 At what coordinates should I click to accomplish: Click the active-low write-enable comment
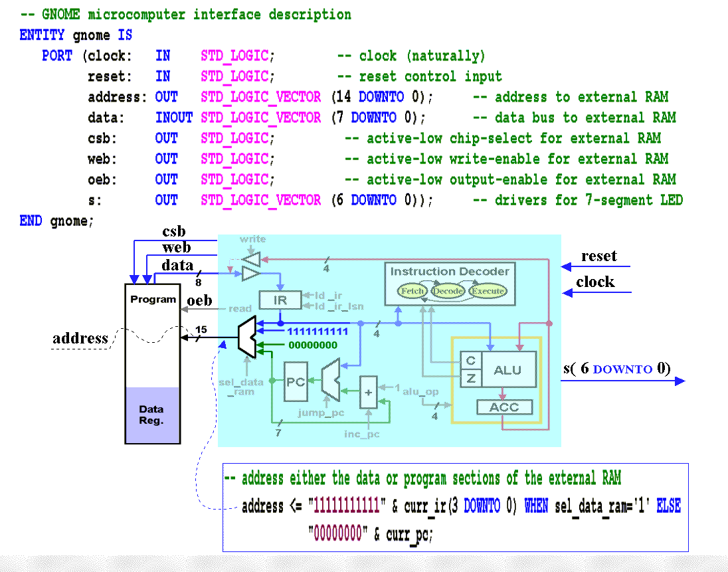[x=507, y=159]
